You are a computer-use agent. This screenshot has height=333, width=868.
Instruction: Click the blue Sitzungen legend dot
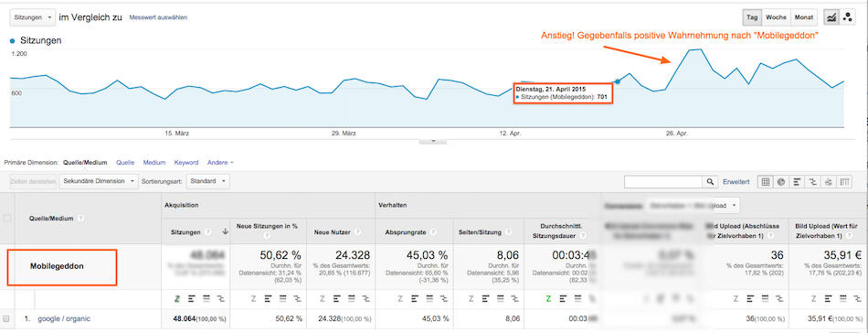pyautogui.click(x=12, y=41)
